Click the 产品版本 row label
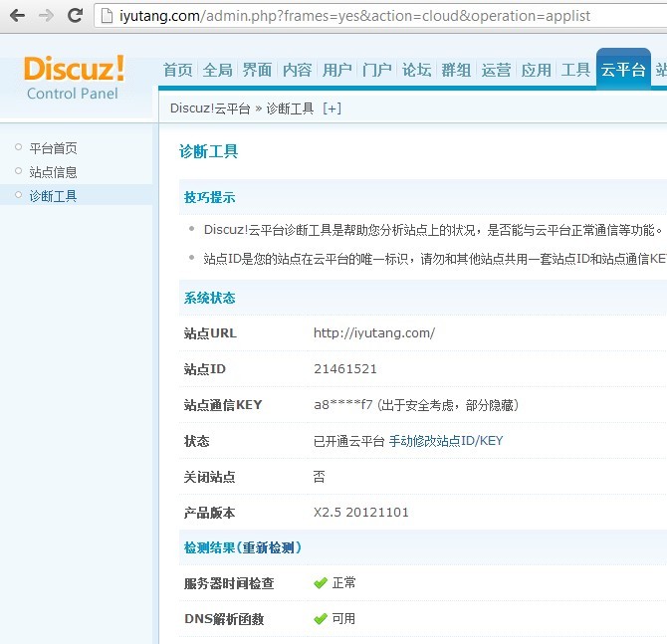Viewport: 667px width, 644px height. [x=209, y=513]
